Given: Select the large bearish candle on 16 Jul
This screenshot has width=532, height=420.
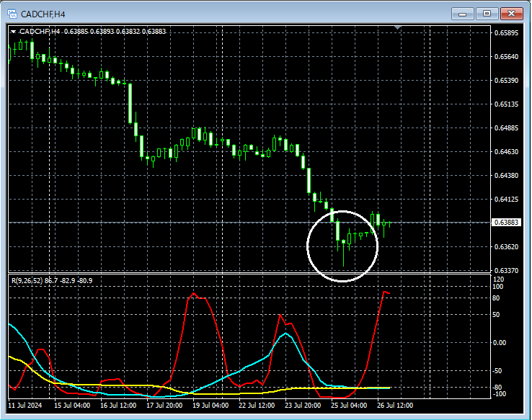Looking at the screenshot, I should pos(130,104).
